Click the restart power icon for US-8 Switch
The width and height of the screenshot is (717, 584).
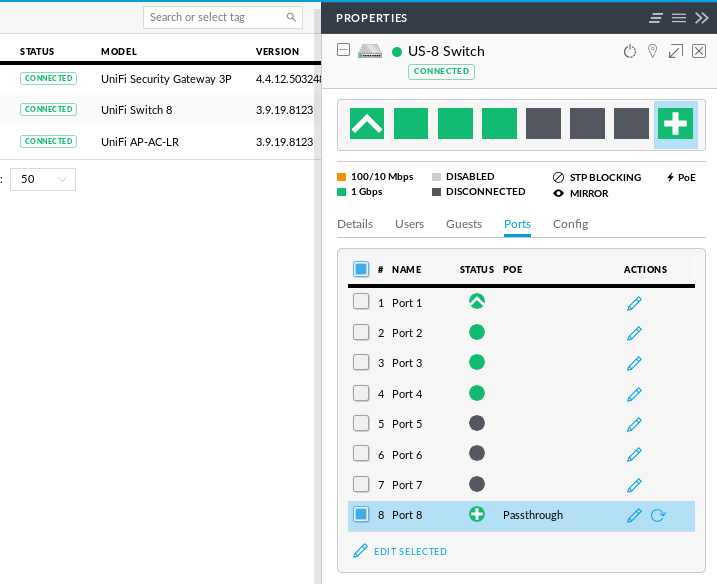[629, 52]
